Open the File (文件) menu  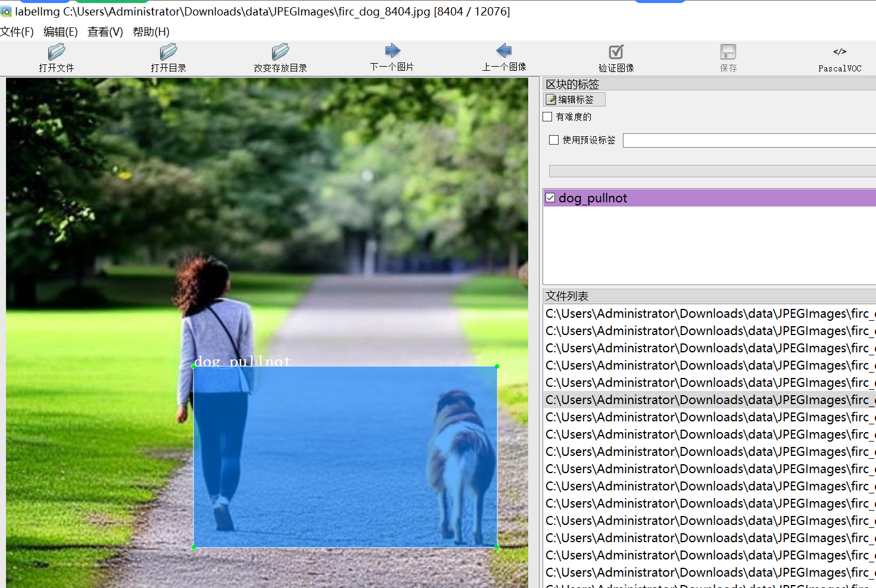pyautogui.click(x=17, y=32)
